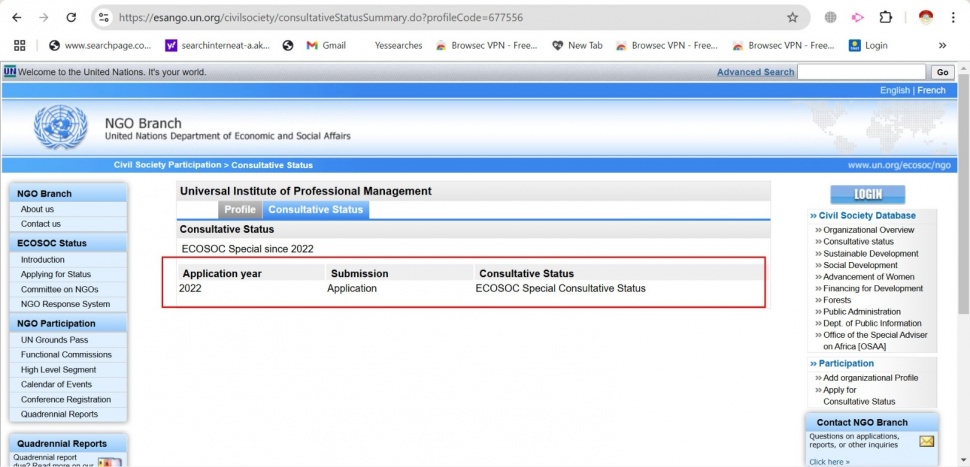Show more bookmarks with double chevron
The width and height of the screenshot is (970, 467).
click(943, 45)
